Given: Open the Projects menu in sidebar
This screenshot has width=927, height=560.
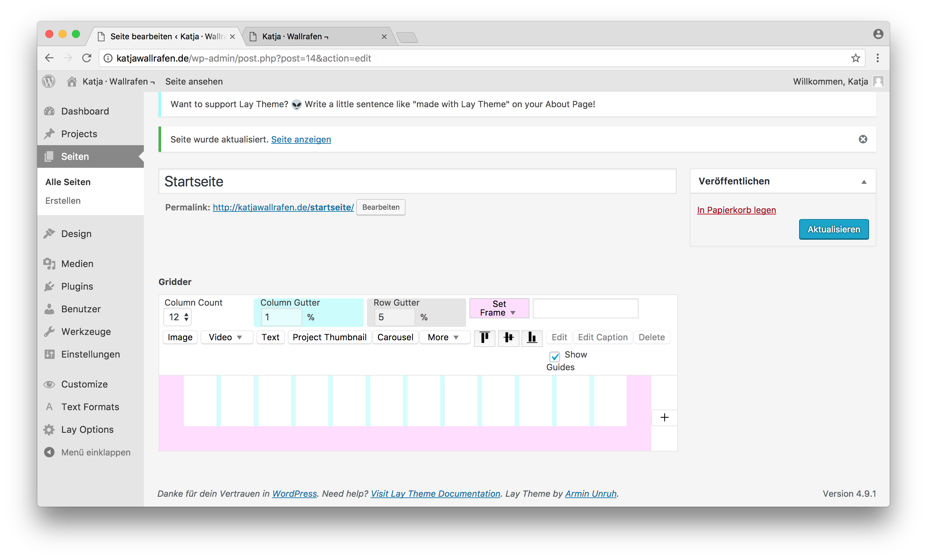Looking at the screenshot, I should click(x=79, y=134).
